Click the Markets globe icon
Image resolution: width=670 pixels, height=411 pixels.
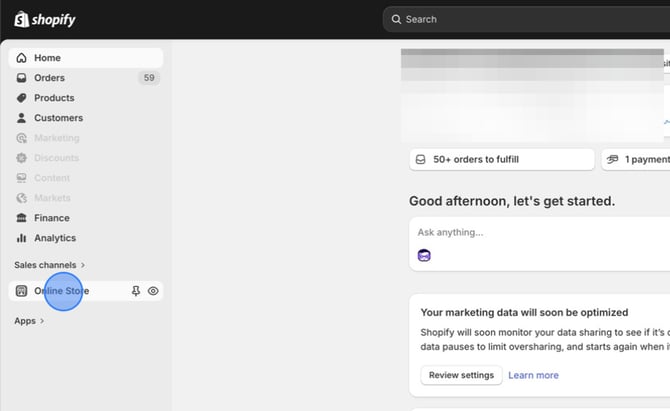point(21,198)
